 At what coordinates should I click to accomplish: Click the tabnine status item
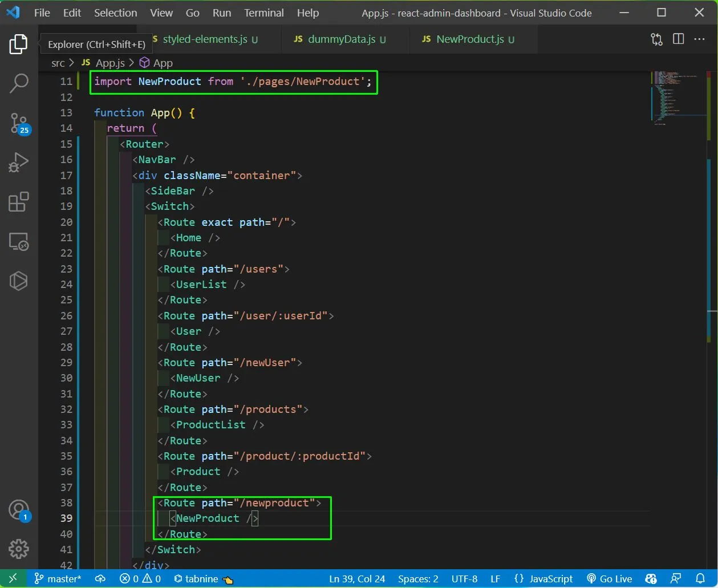204,578
